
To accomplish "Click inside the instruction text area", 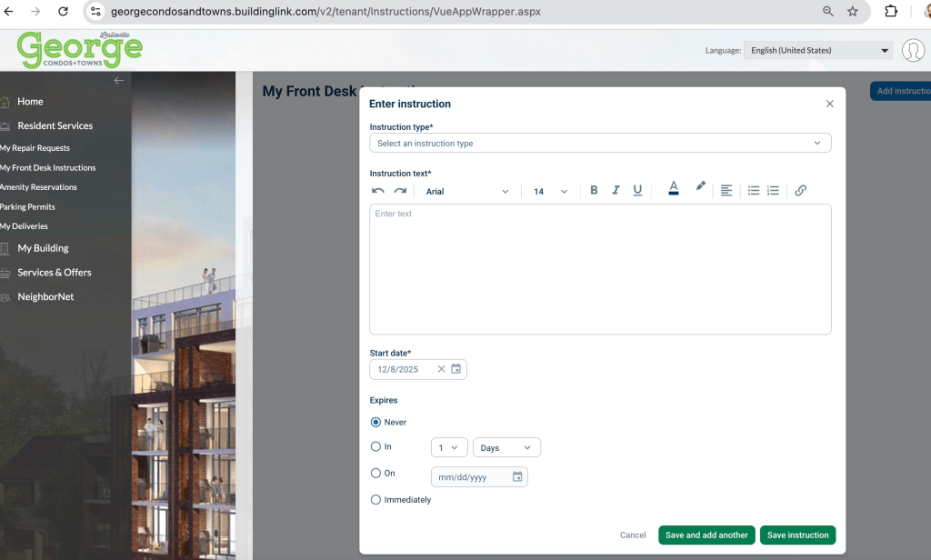I will pos(599,269).
